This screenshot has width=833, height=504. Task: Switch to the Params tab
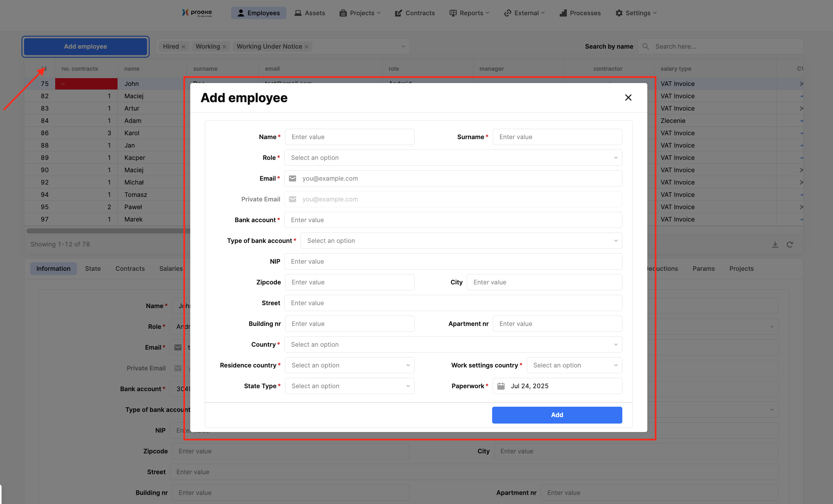[x=703, y=269]
